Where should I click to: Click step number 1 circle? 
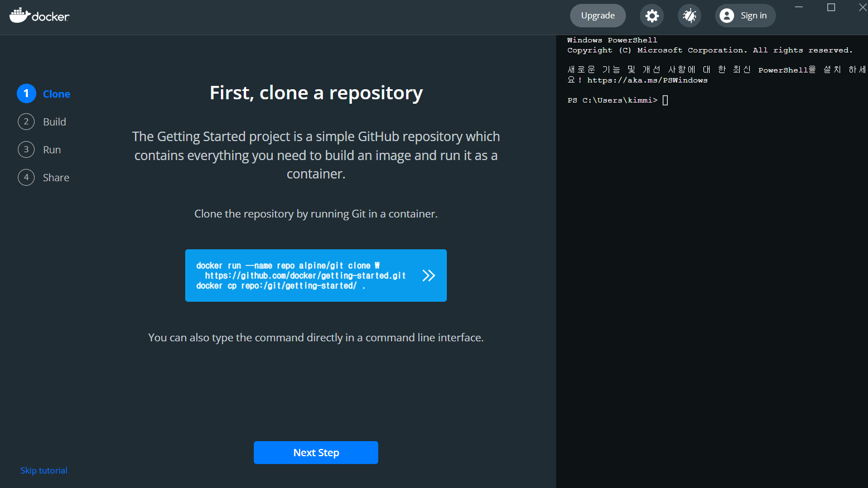26,94
